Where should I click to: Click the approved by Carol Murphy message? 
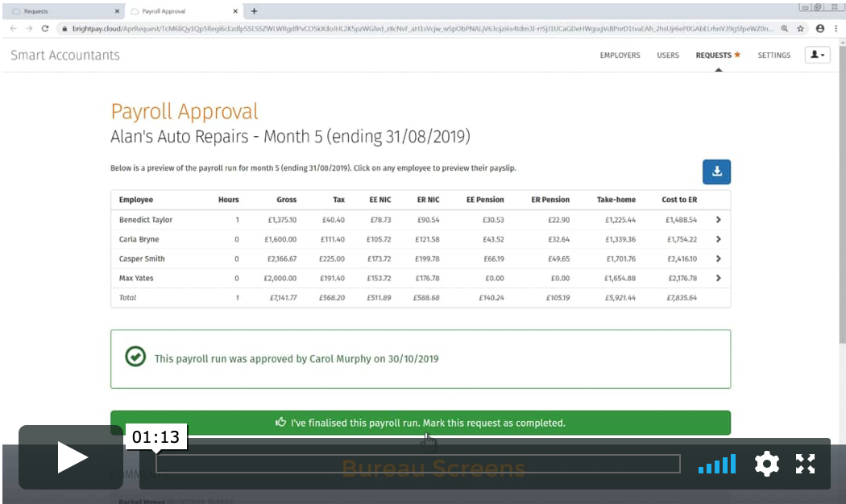(297, 359)
